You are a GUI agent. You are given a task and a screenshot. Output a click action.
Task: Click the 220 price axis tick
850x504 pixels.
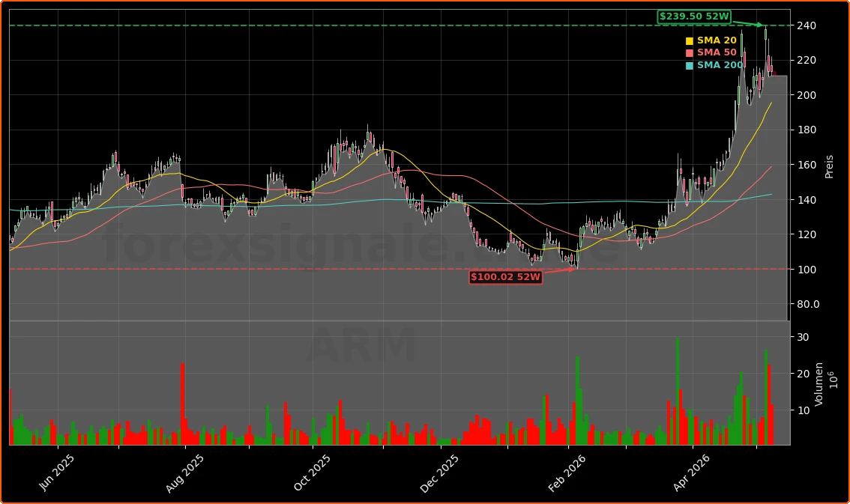(807, 60)
